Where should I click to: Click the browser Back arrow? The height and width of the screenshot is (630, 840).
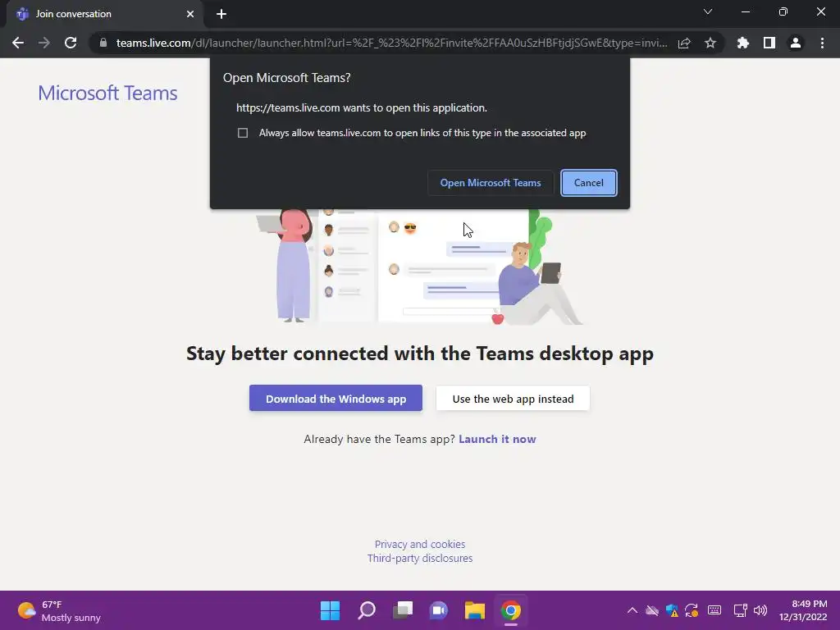(x=18, y=43)
